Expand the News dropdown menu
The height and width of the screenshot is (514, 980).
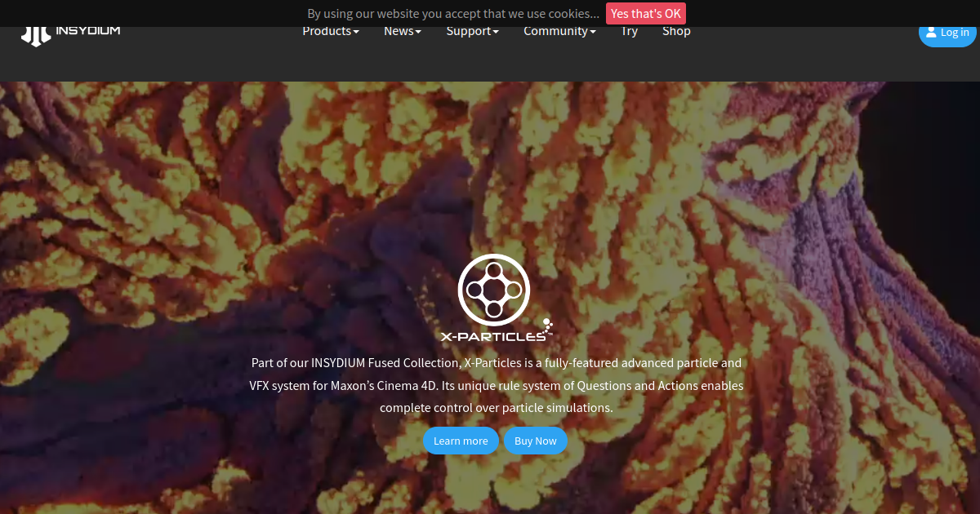[x=403, y=32]
